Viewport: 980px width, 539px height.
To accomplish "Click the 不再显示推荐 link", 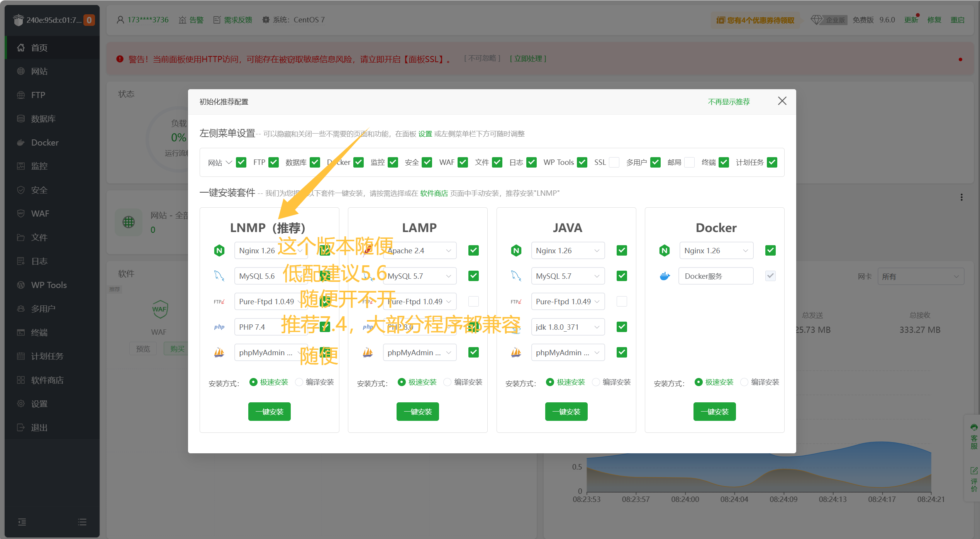I will pyautogui.click(x=728, y=102).
